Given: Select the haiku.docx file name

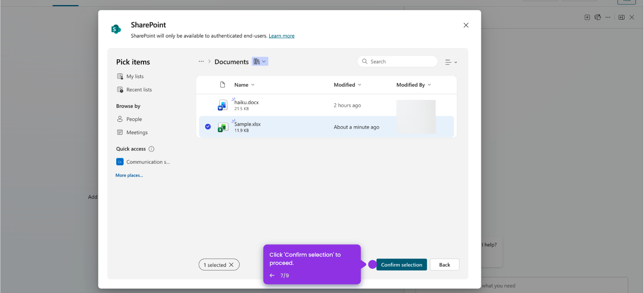Looking at the screenshot, I should 247,102.
